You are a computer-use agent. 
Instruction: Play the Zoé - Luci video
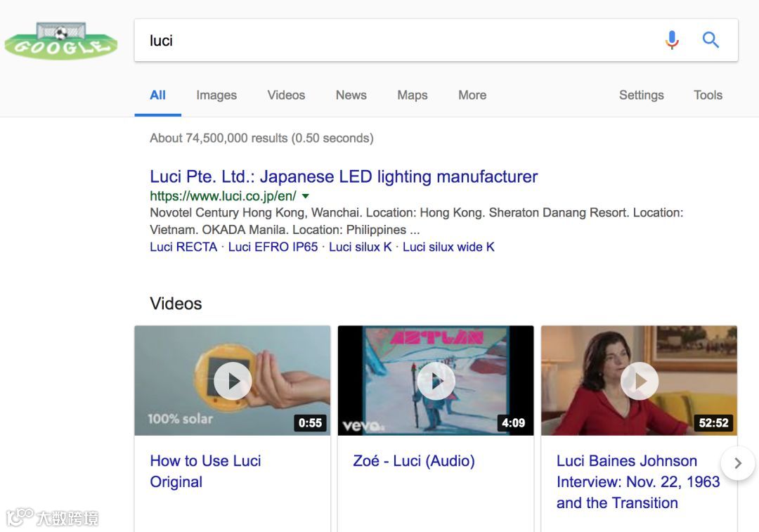(436, 381)
